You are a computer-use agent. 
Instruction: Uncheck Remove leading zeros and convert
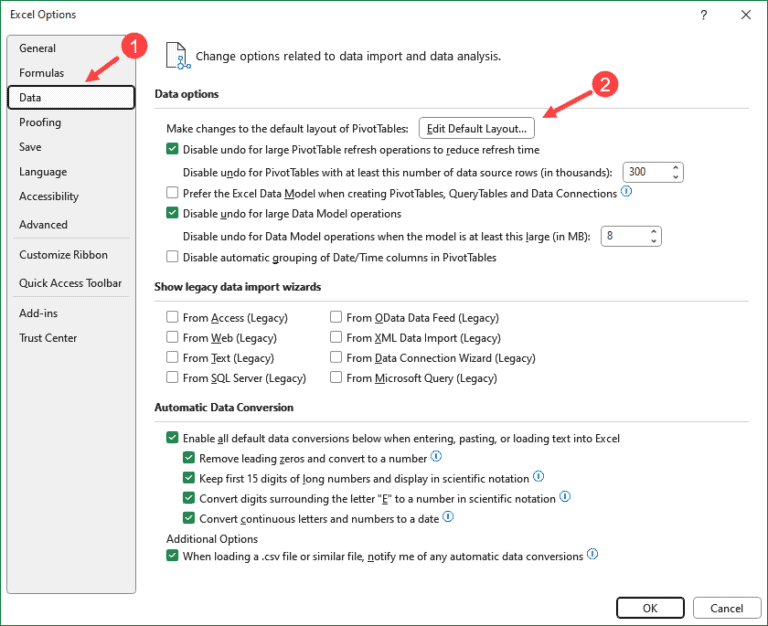point(189,458)
